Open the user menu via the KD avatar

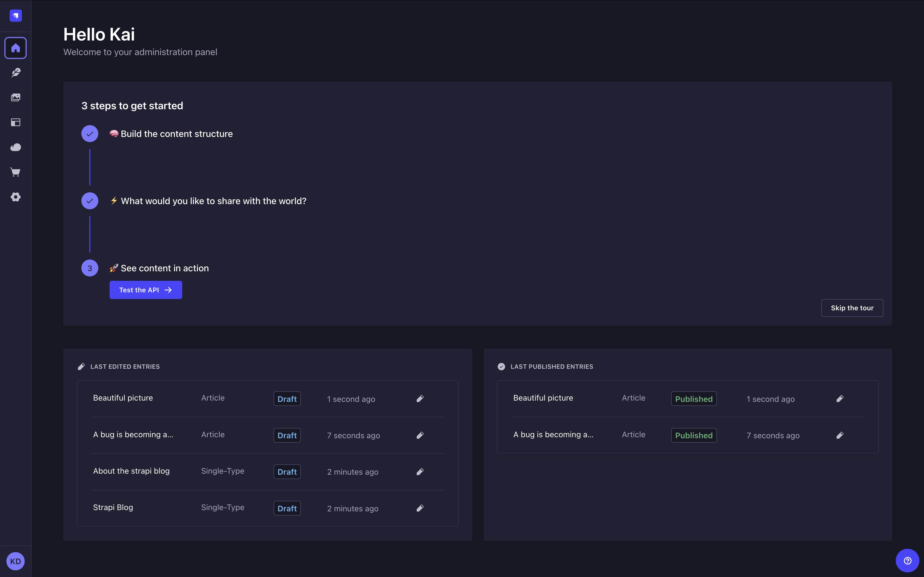coord(16,561)
